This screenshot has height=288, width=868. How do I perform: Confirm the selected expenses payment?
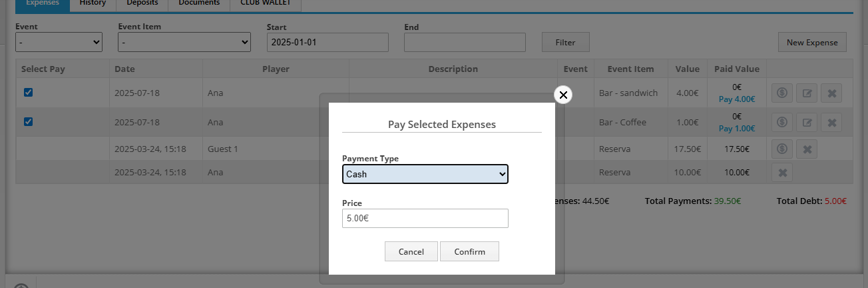[469, 251]
